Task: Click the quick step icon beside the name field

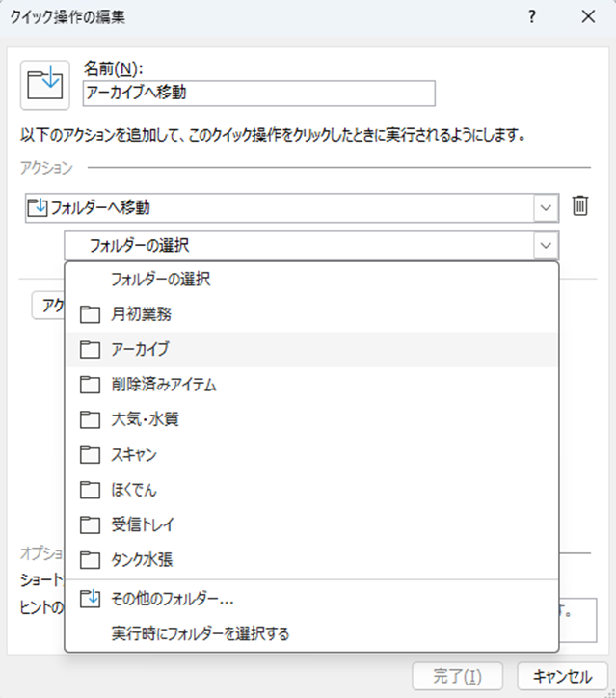Action: click(45, 85)
